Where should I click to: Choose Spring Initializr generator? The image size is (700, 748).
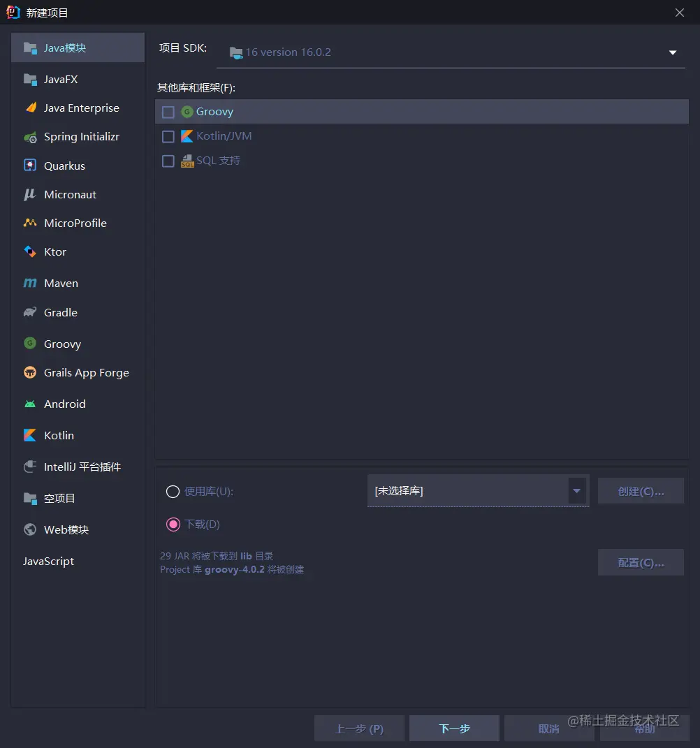78,137
